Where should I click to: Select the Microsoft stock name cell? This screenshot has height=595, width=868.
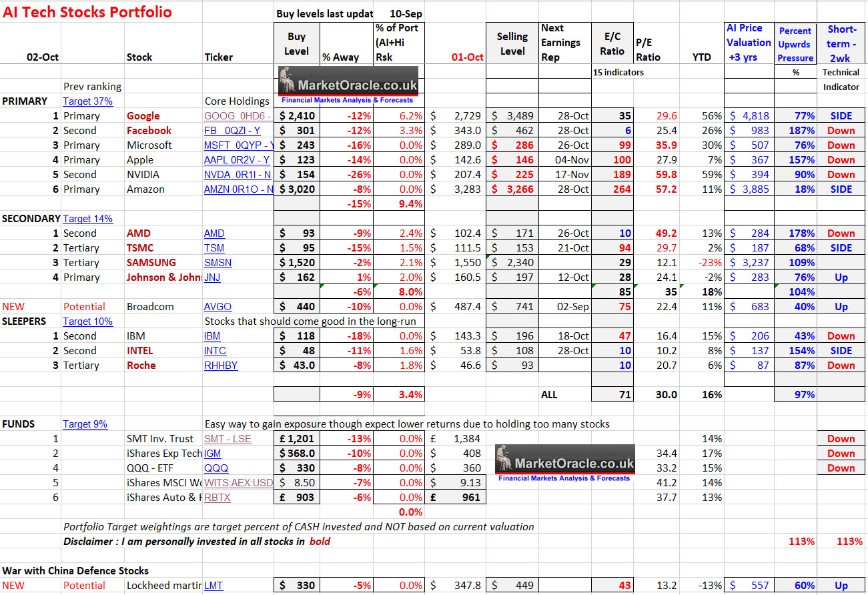click(x=149, y=145)
